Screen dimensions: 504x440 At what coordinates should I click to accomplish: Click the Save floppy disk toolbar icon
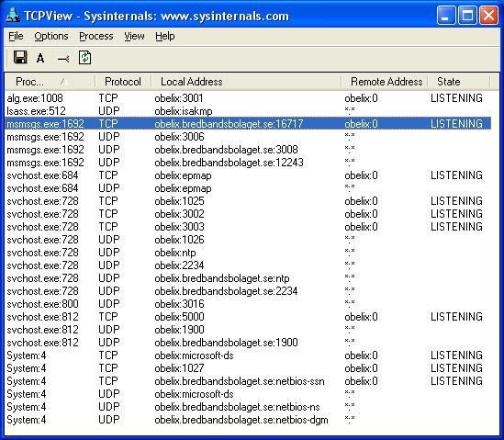click(20, 58)
